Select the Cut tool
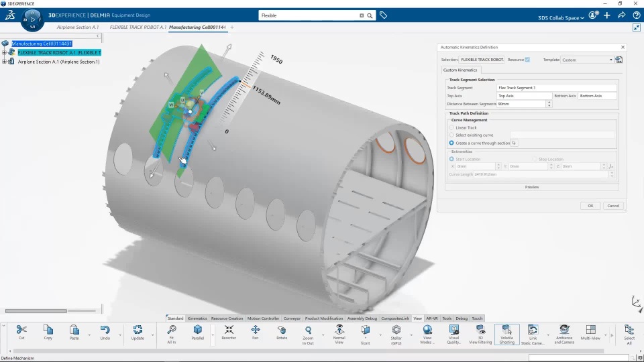 21,332
